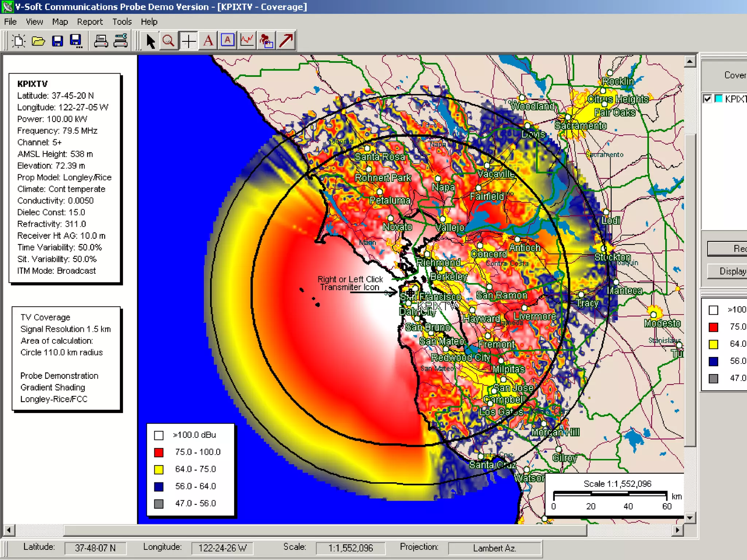
Task: Click the Print icon
Action: pyautogui.click(x=101, y=40)
